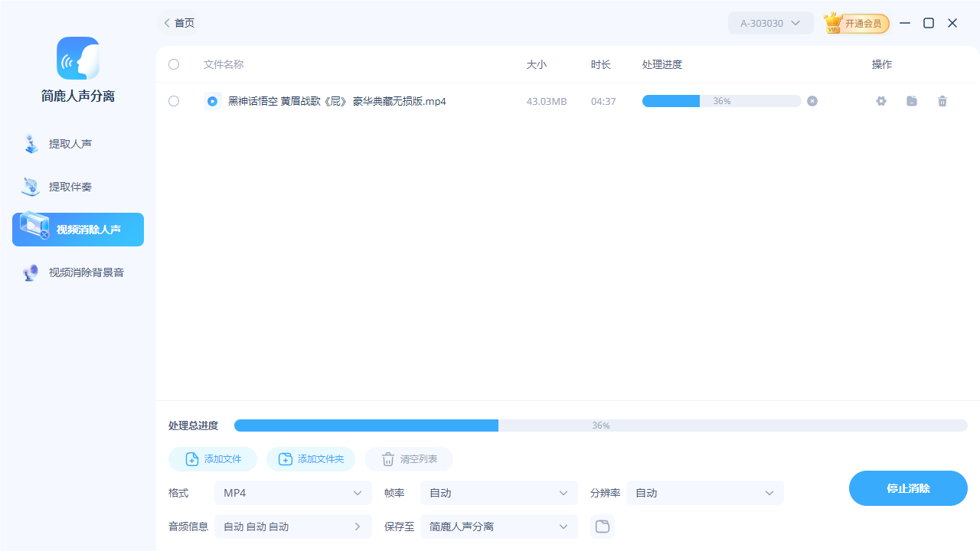Open the output folder for the processing file
Viewport: 980px width, 551px height.
pos(912,101)
